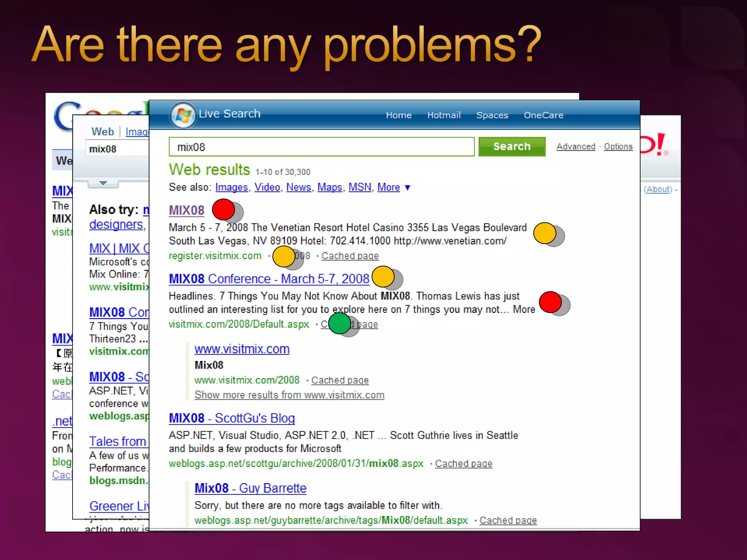
Task: Click the Web results heading text
Action: tap(209, 170)
